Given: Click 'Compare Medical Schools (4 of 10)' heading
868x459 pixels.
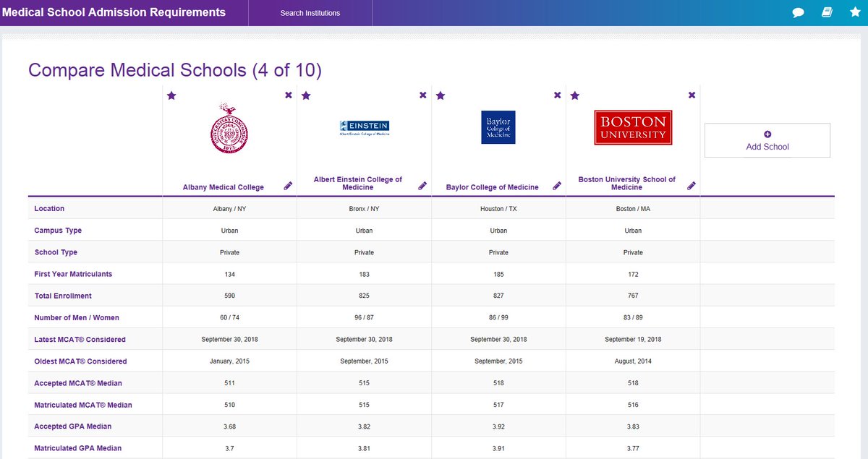Looking at the screenshot, I should point(175,70).
